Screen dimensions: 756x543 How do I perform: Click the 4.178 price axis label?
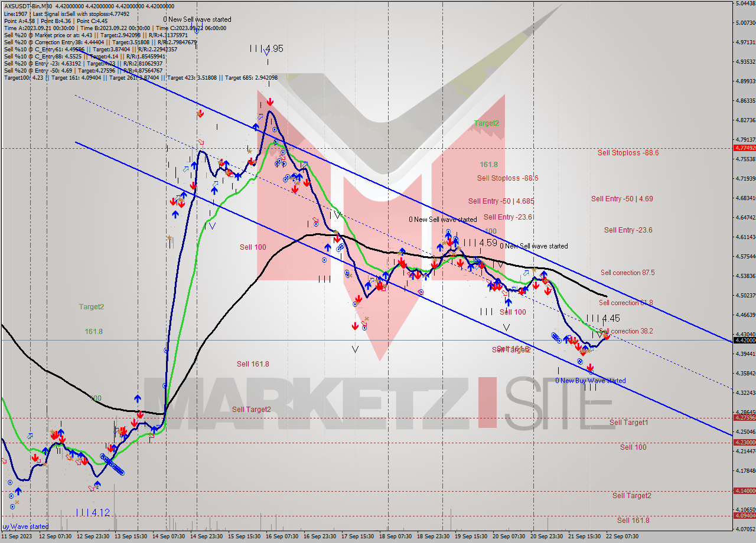click(x=745, y=470)
